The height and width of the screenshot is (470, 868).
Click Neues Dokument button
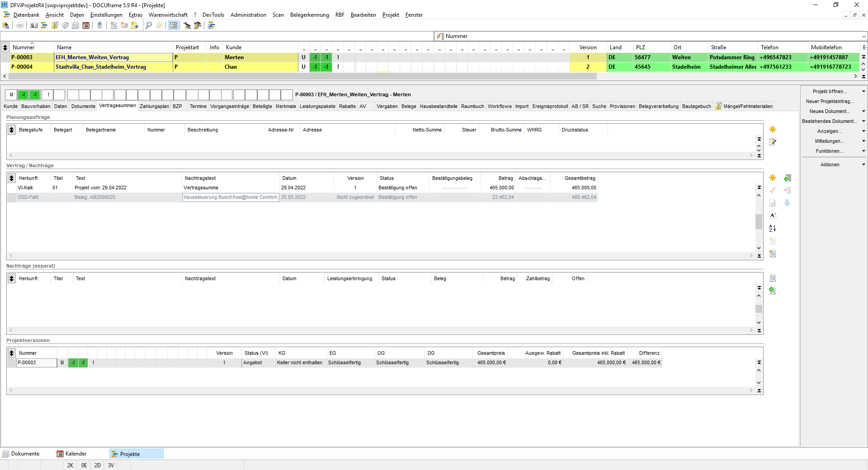pos(830,112)
